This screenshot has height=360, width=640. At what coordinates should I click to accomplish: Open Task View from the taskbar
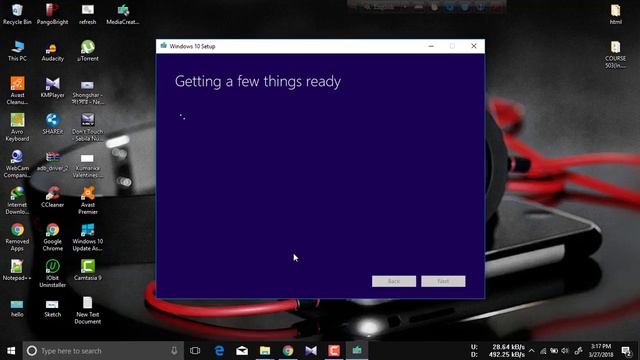195,351
